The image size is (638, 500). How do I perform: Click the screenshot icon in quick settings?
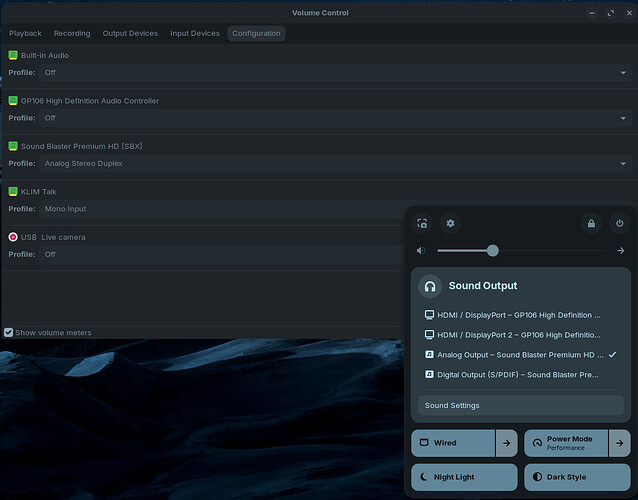click(x=422, y=223)
